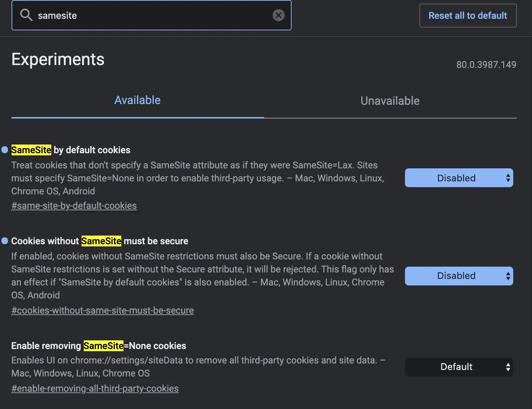The width and height of the screenshot is (532, 409).
Task: Follow the #cookies-without-same-site-must-be-secure link
Action: 103,311
